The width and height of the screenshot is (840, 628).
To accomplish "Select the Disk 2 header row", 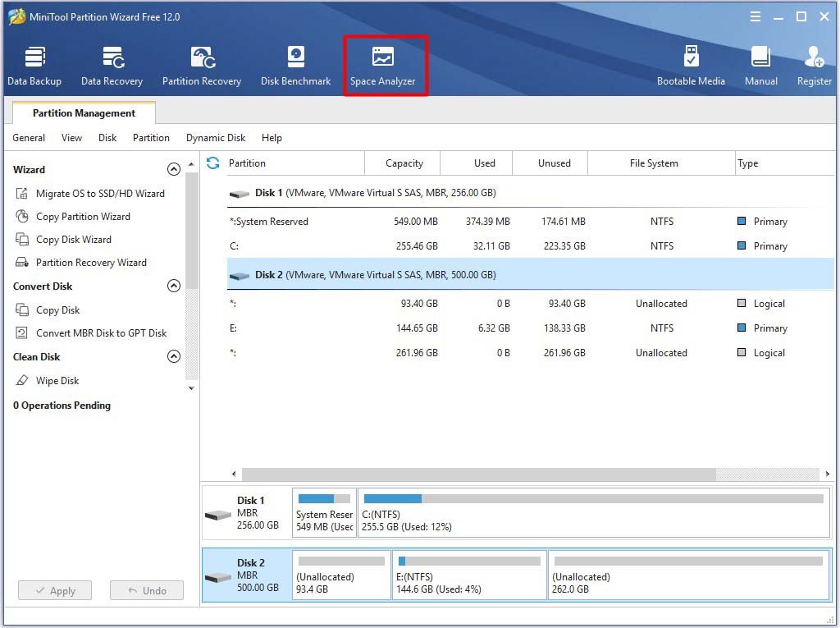I will (530, 274).
